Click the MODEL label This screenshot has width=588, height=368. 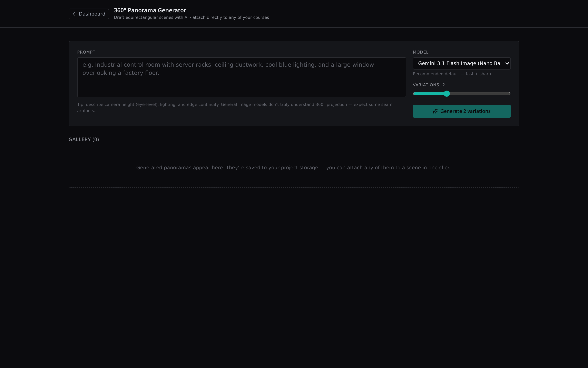click(x=420, y=52)
